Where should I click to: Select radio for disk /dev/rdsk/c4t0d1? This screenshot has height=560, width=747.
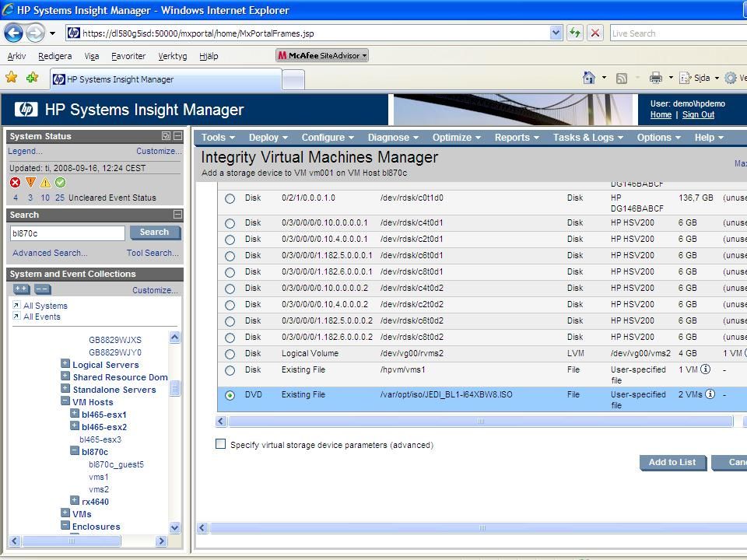pos(230,223)
